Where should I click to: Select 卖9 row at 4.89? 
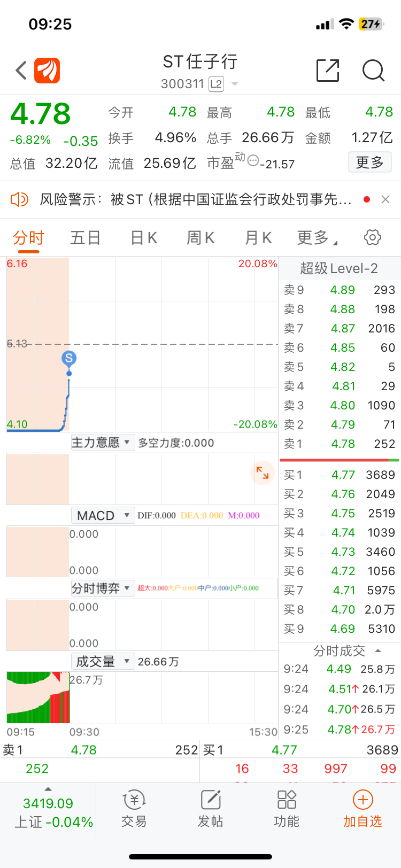pos(340,290)
